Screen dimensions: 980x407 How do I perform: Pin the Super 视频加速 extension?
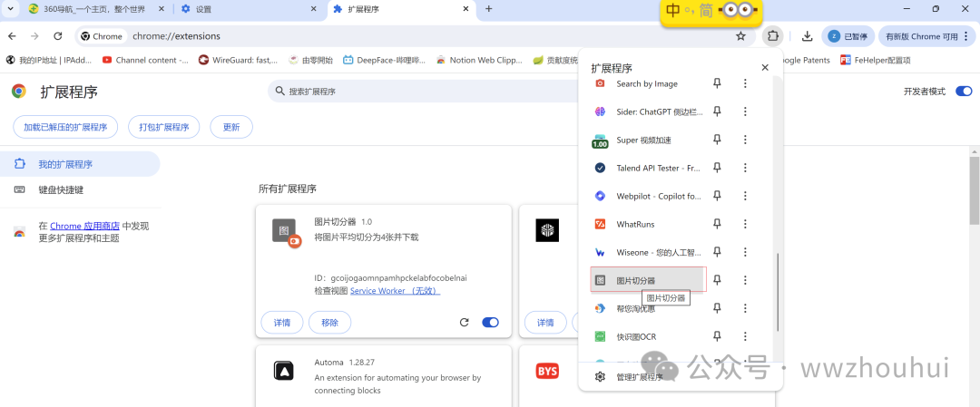[x=718, y=140]
